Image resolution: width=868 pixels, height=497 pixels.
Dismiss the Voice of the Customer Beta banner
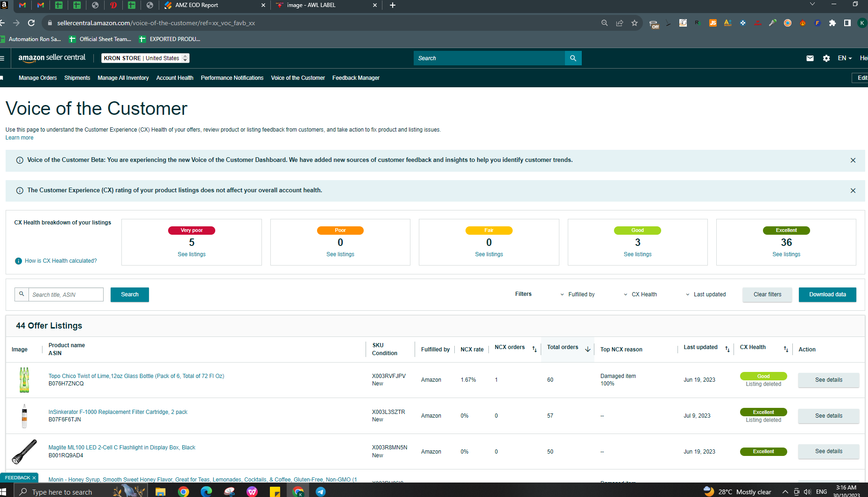(x=853, y=161)
